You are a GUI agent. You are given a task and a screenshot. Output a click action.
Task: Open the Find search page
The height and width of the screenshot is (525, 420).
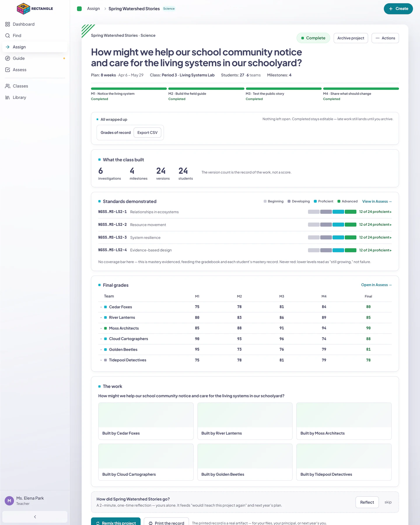35,36
